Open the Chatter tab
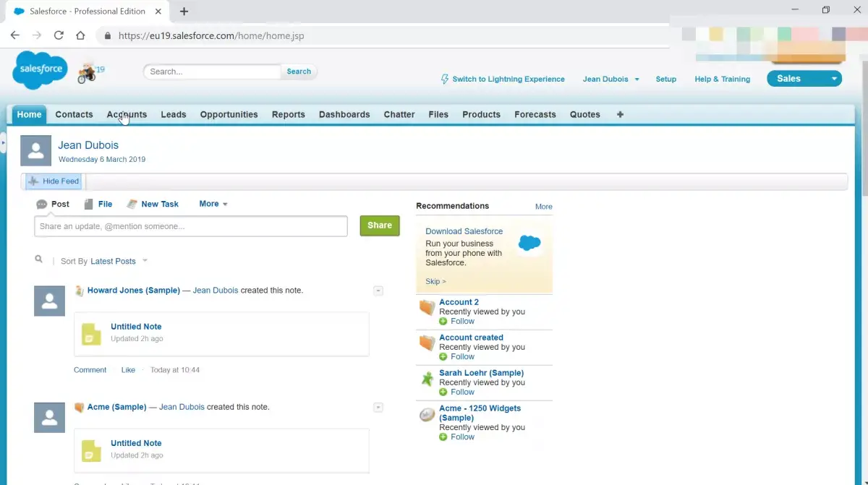Screen dimensions: 868x485 [399, 114]
